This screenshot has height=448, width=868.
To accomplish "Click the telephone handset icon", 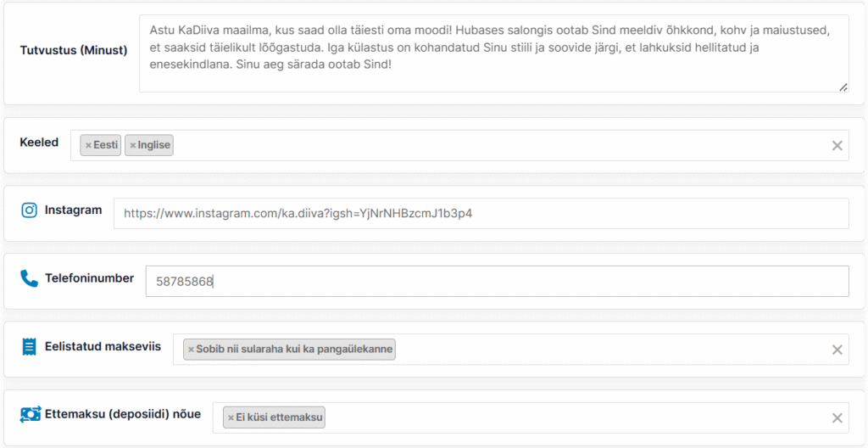I will (30, 278).
